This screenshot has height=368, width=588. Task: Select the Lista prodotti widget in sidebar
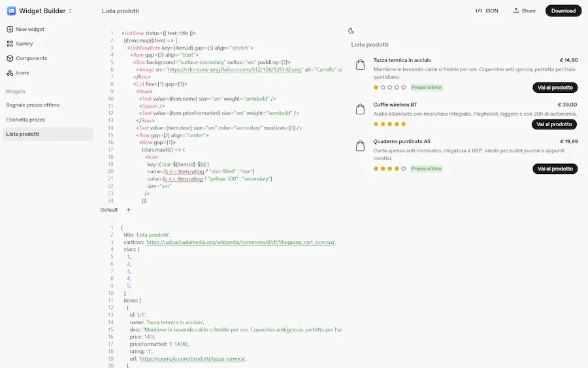pyautogui.click(x=23, y=134)
